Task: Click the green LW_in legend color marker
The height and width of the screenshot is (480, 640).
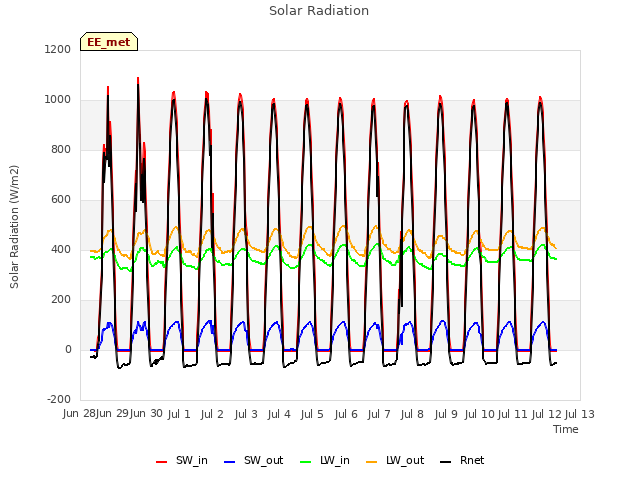Action: click(x=306, y=462)
